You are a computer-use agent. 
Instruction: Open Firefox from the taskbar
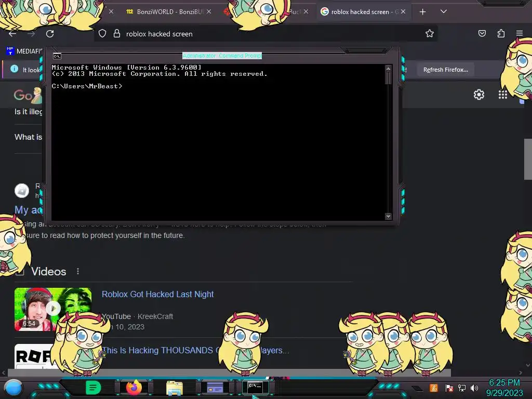[134, 387]
